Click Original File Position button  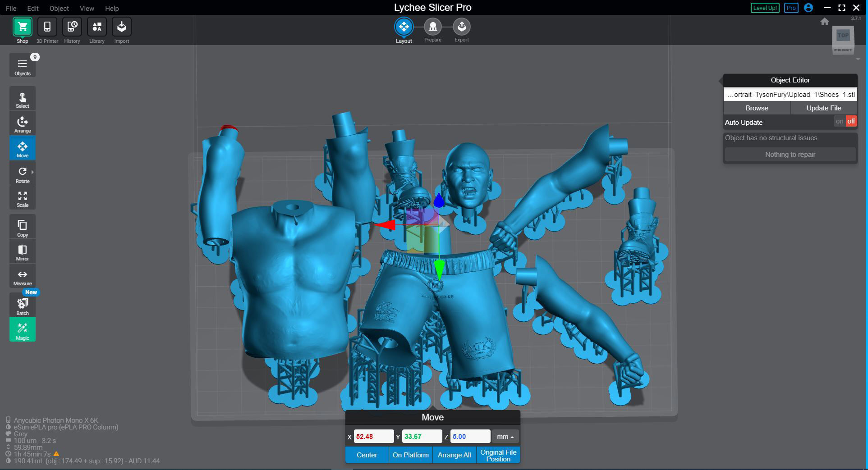tap(498, 455)
